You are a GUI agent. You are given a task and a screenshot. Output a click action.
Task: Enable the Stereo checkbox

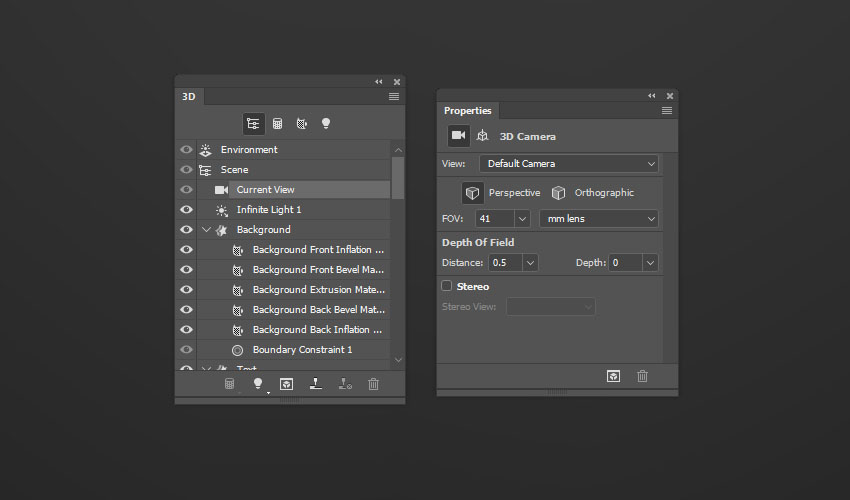point(447,286)
